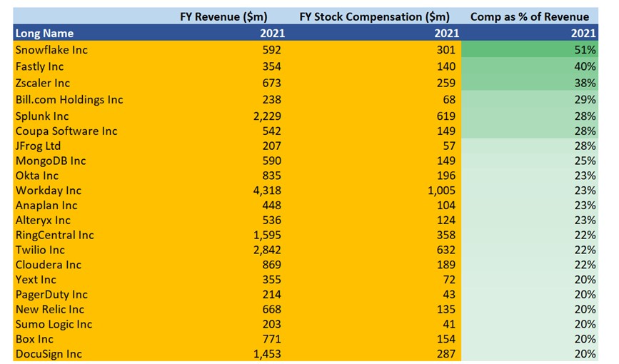Click Zscaler's revenue value 673
Screen dimensions: 619x364
tap(271, 83)
